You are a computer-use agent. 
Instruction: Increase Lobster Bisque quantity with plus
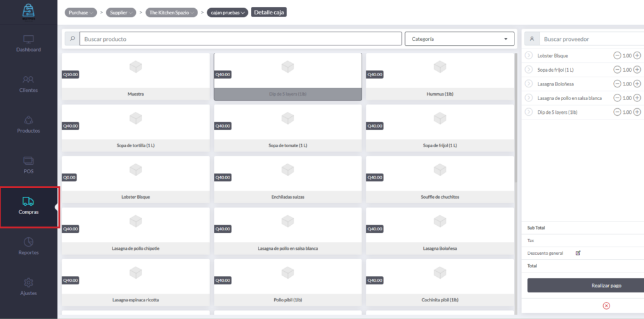tap(637, 55)
